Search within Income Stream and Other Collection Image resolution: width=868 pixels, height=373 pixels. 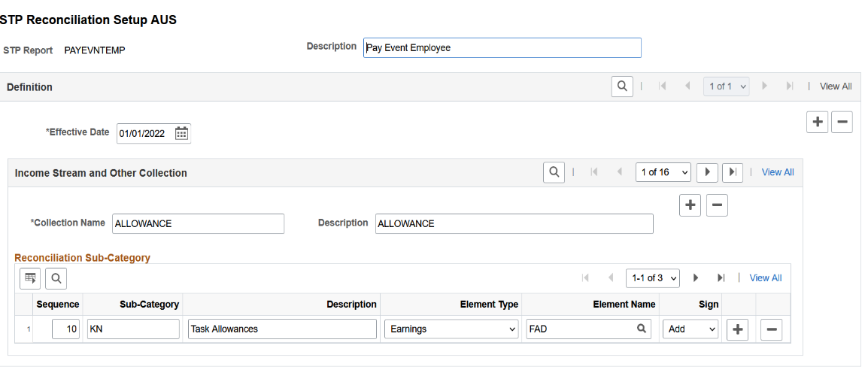click(554, 172)
